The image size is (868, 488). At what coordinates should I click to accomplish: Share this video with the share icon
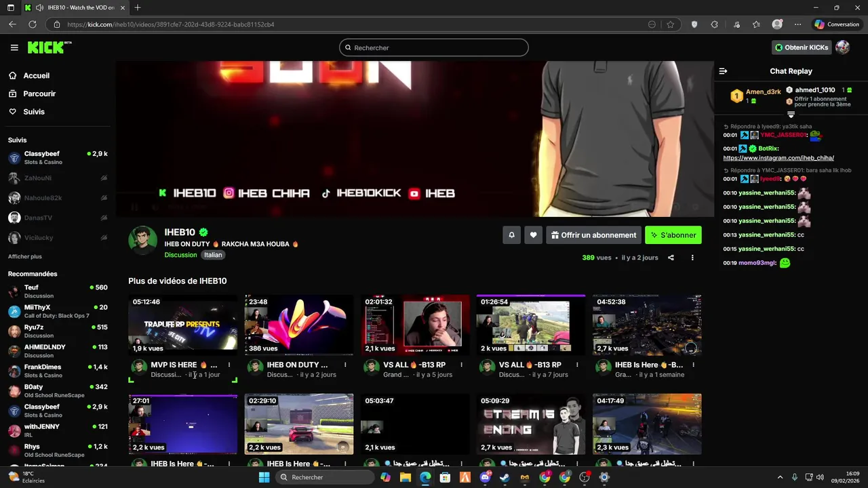(671, 258)
